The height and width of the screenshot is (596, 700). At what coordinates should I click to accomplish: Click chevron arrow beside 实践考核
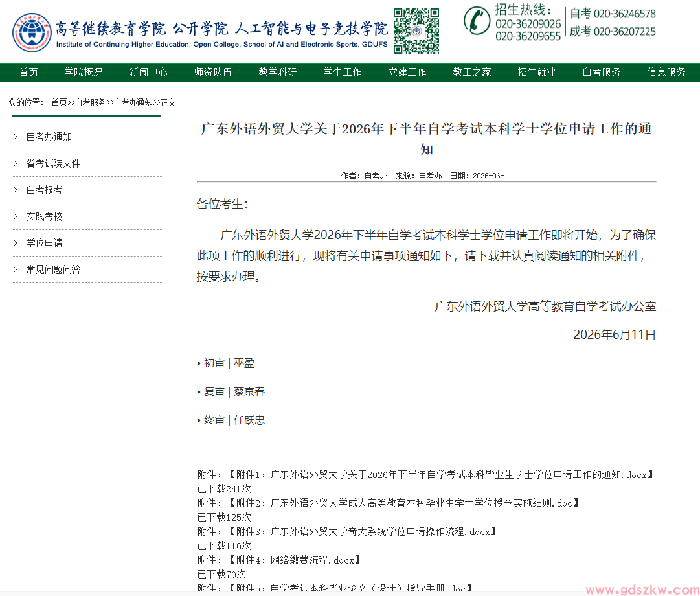[16, 216]
